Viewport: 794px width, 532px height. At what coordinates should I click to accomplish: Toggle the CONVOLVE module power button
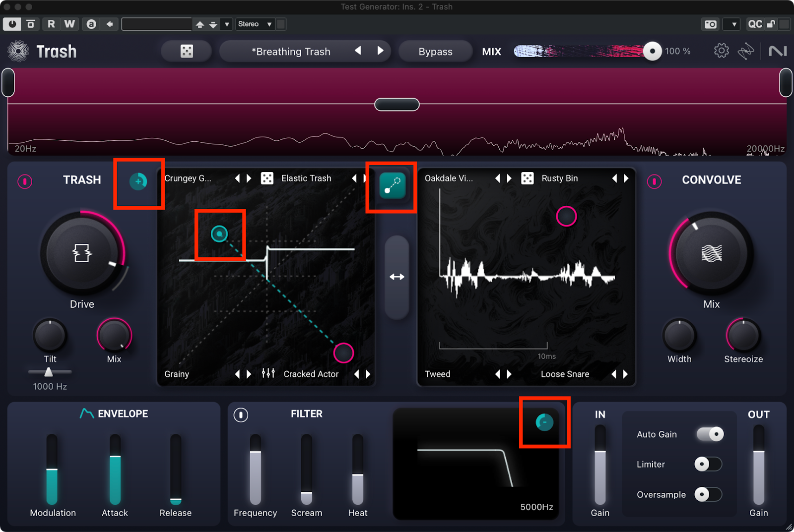(x=654, y=181)
